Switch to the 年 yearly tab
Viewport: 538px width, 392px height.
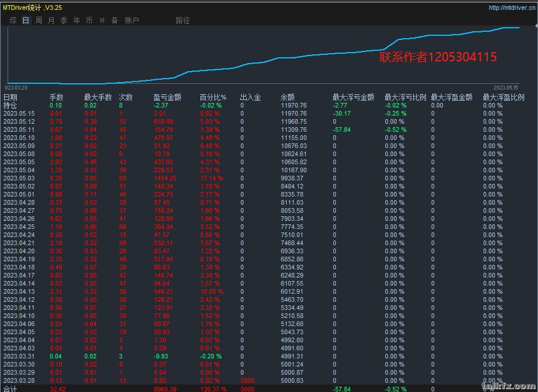click(x=76, y=20)
